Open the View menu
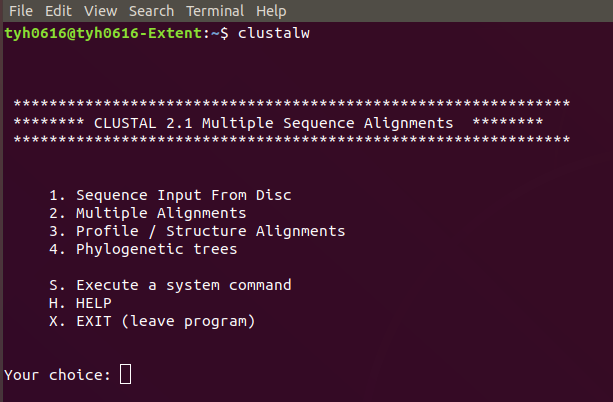This screenshot has height=402, width=613. [100, 11]
